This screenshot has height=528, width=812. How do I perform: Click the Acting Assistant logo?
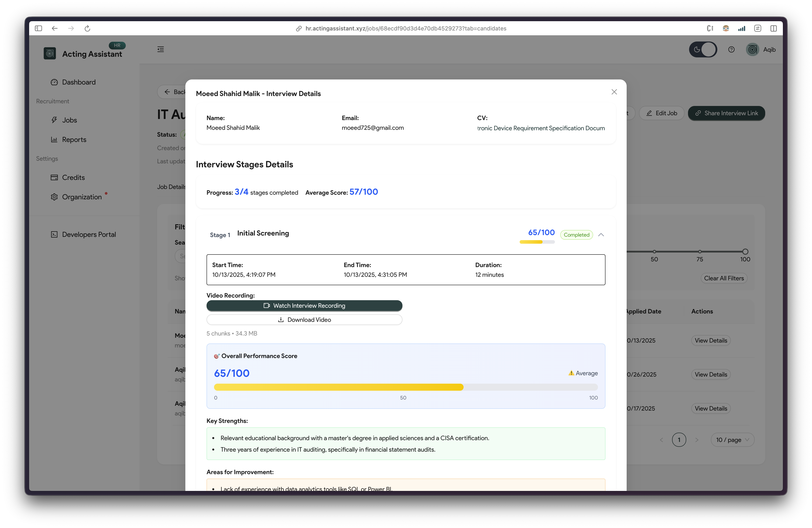[50, 53]
